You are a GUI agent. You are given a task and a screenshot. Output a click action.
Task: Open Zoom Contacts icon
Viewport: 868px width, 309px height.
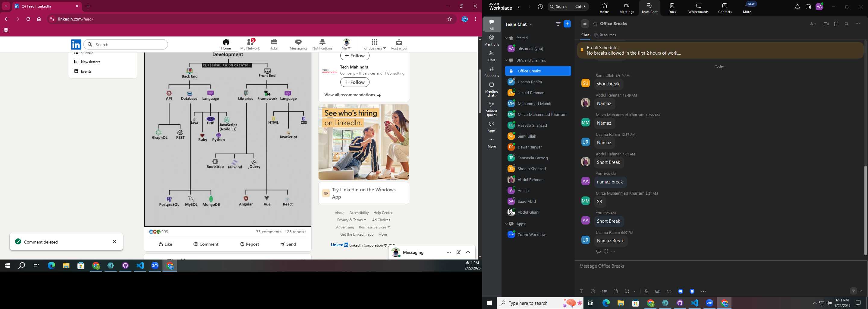click(725, 8)
